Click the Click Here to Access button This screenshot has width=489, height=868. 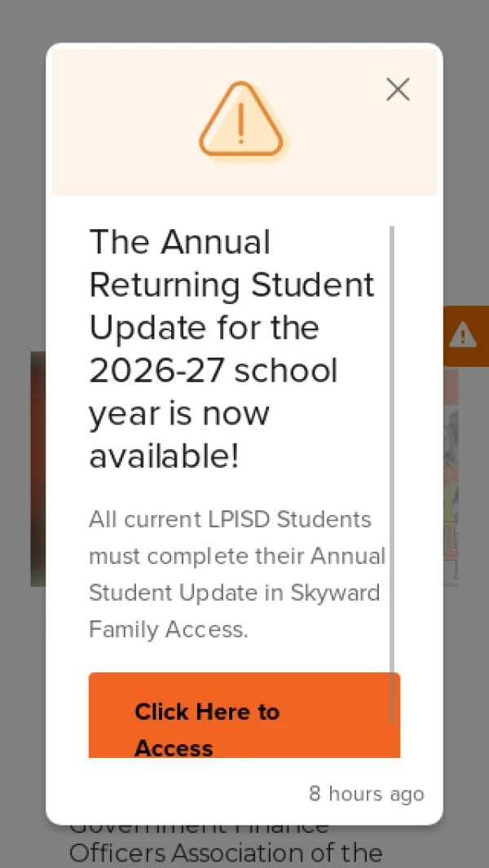[x=244, y=716]
